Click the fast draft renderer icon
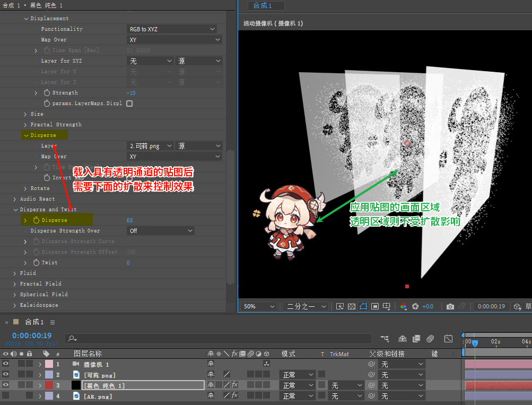The image size is (532, 405). 517,307
